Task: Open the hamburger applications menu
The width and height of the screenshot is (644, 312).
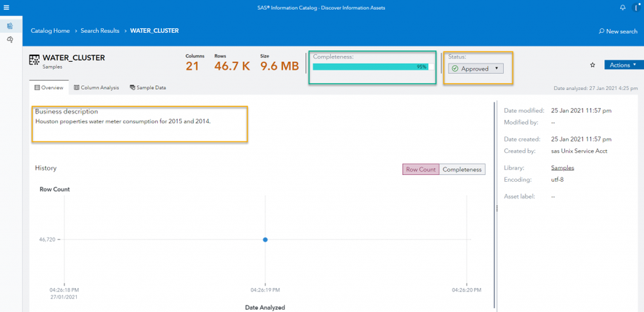Action: point(6,8)
